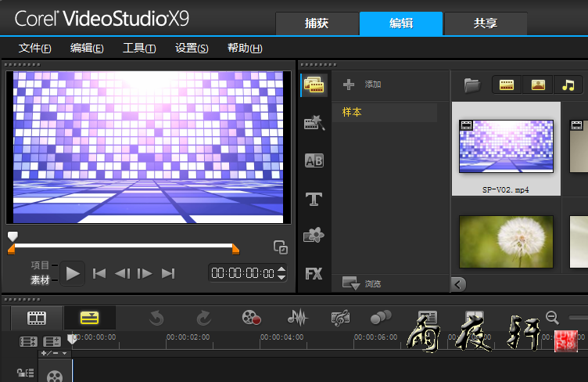Viewport: 588px width, 382px height.
Task: Open the 文件(F) menu
Action: 35,49
